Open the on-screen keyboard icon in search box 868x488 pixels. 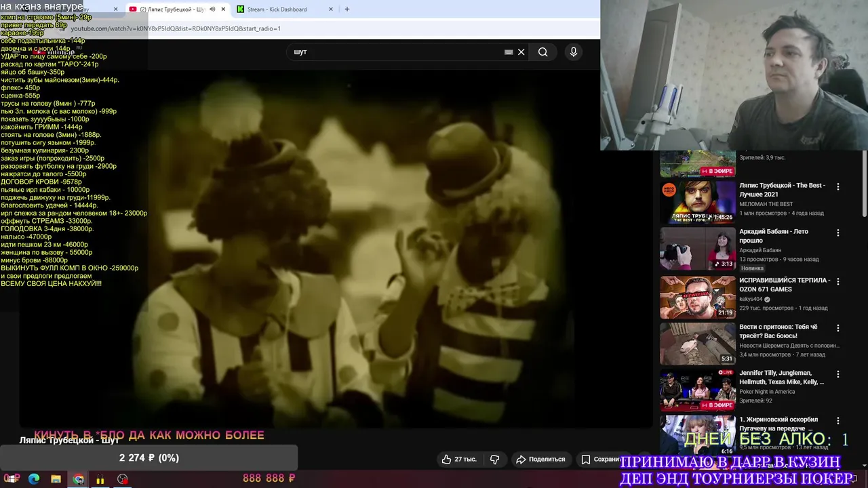[x=509, y=52]
